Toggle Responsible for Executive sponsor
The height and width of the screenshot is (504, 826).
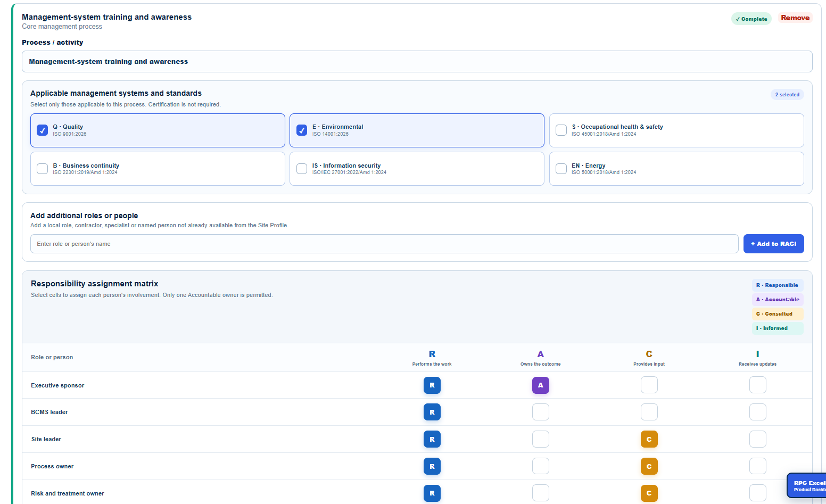(432, 385)
